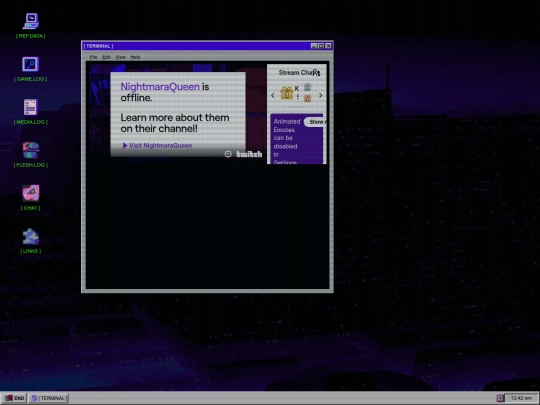This screenshot has width=540, height=405.
Task: Click the community users icon in chat header
Action: (x=317, y=73)
